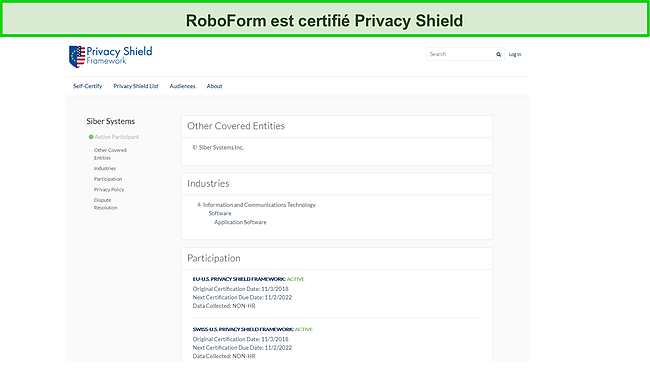Click the Siber Systems Inc. entity entry
This screenshot has width=650, height=369.
221,148
